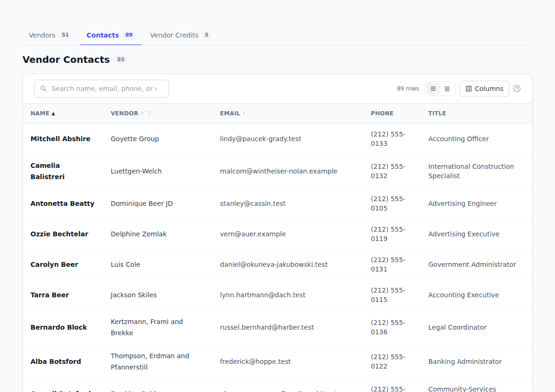The image size is (555, 392).
Task: Click the search magnifier icon
Action: pyautogui.click(x=44, y=89)
